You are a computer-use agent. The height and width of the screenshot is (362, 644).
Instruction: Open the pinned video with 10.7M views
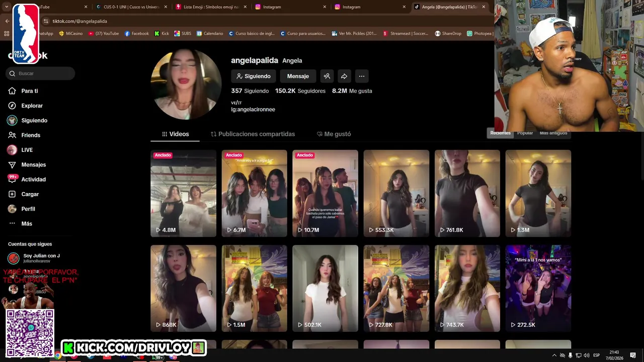coord(326,193)
